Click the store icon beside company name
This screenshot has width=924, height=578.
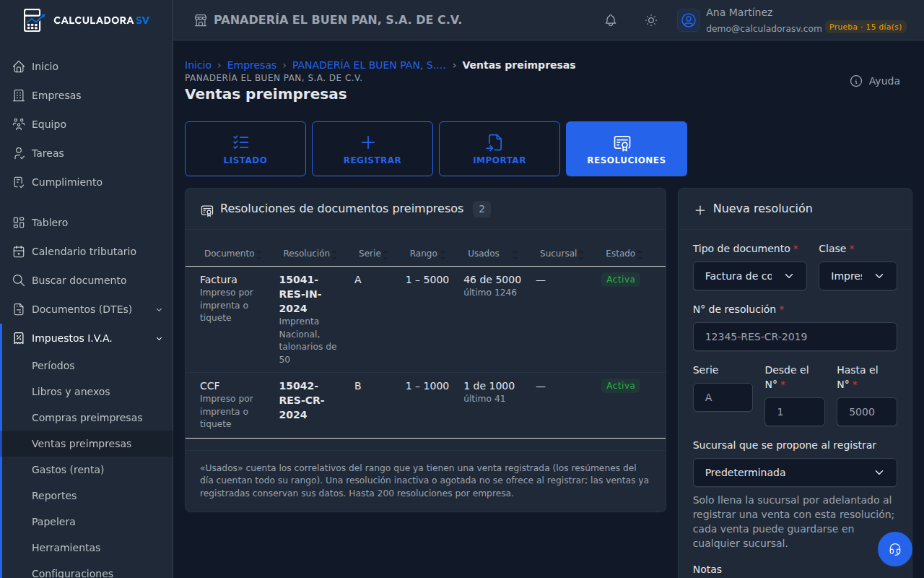click(201, 20)
